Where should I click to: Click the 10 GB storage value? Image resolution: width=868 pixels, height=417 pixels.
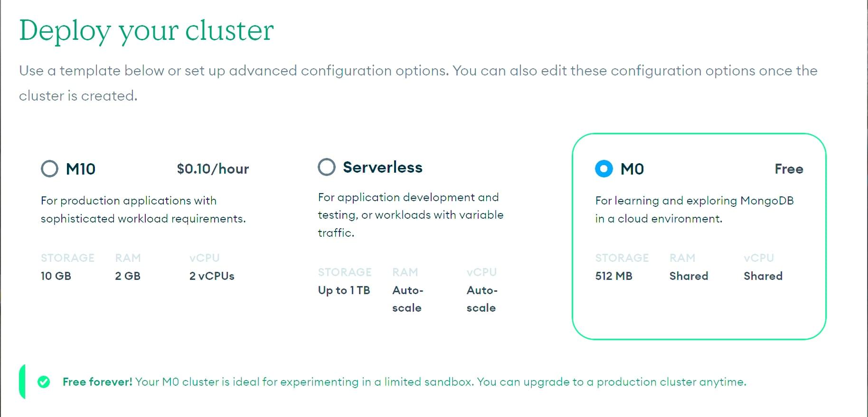pos(56,276)
